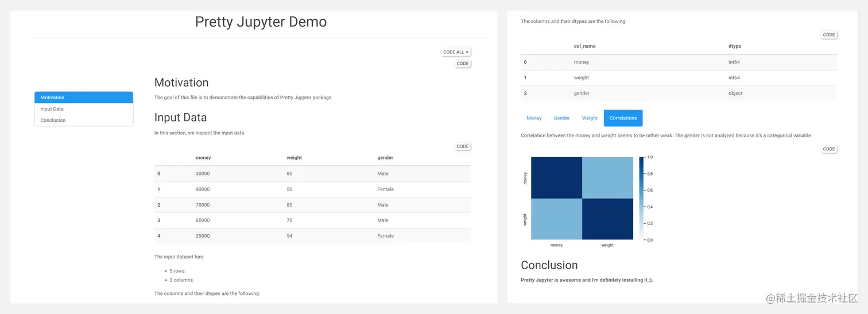
Task: Click the '5 rows,' bullet item
Action: (x=177, y=271)
